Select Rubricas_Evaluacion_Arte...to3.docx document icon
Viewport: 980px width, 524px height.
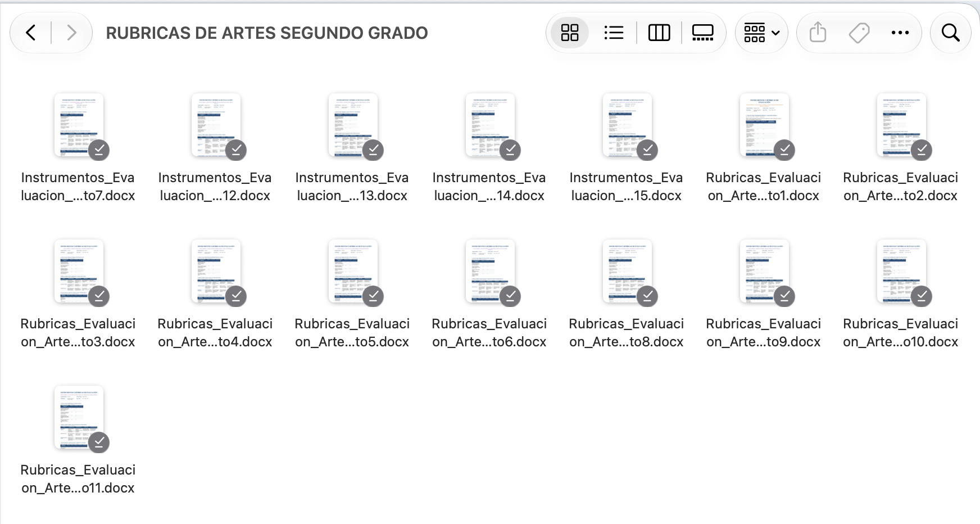pyautogui.click(x=79, y=272)
